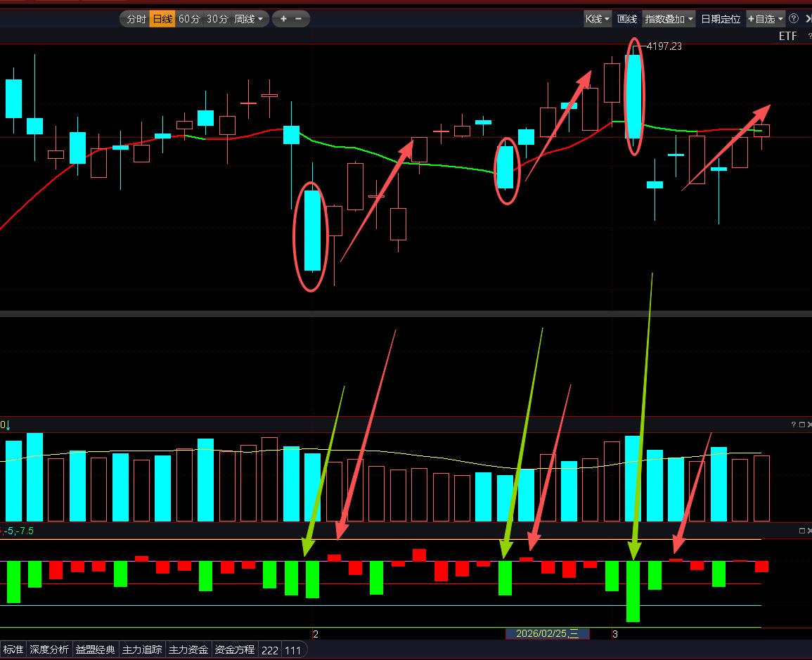Viewport: 812px width, 660px height.
Task: Select the 60分 timeframe
Action: (188, 19)
